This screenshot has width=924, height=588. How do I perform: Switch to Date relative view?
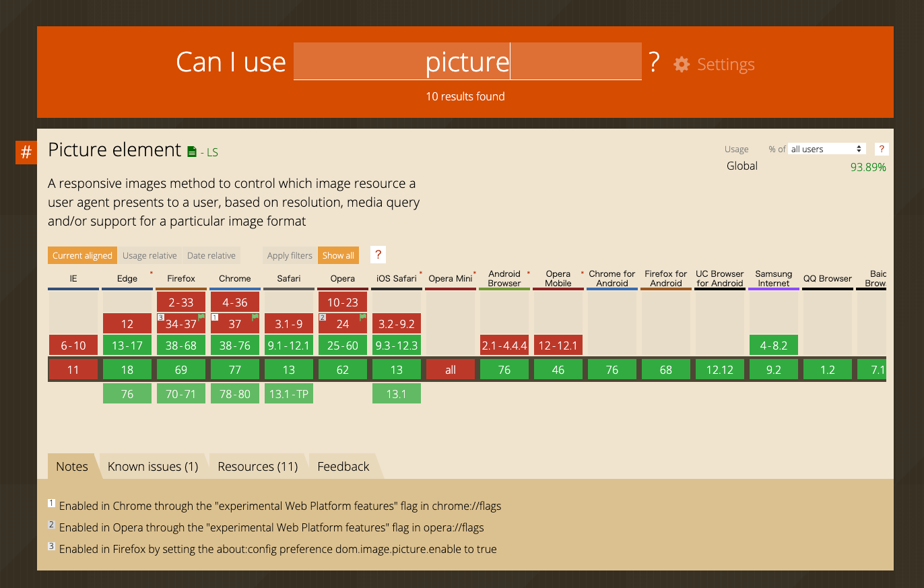(211, 255)
